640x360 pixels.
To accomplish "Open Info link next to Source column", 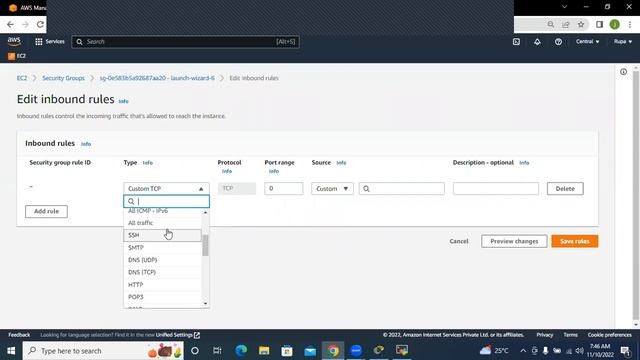I will pyautogui.click(x=341, y=163).
